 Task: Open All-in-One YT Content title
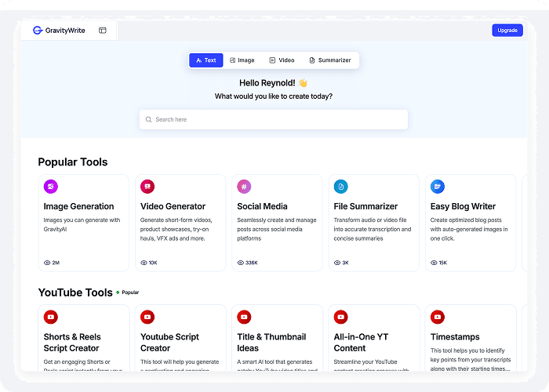click(x=361, y=343)
